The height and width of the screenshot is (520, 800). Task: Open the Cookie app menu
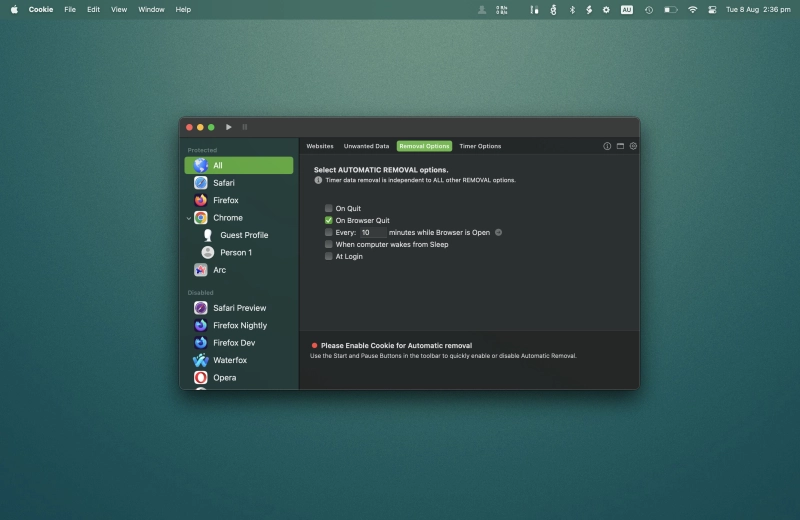pyautogui.click(x=41, y=9)
